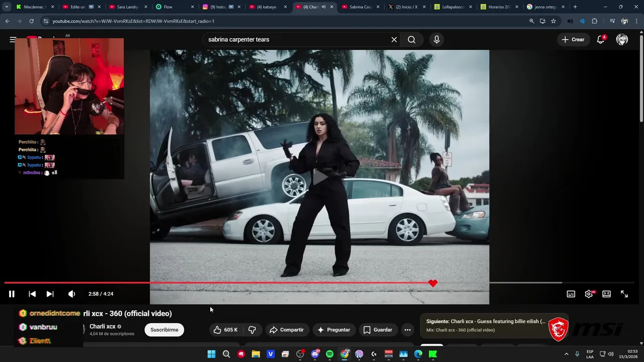The image size is (644, 362).
Task: Go to previous video in playlist
Action: coord(32,294)
